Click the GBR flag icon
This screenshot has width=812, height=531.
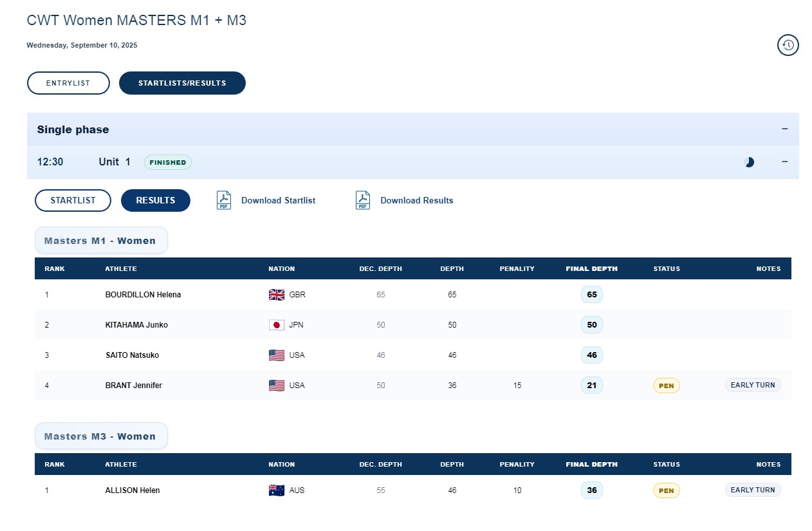tap(276, 295)
